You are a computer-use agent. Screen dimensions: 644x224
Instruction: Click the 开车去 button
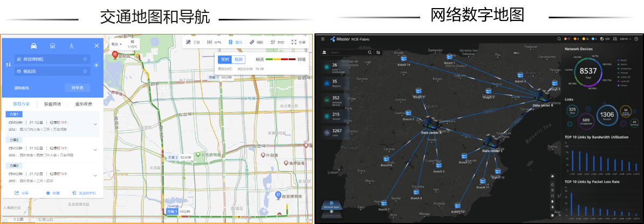tap(78, 88)
